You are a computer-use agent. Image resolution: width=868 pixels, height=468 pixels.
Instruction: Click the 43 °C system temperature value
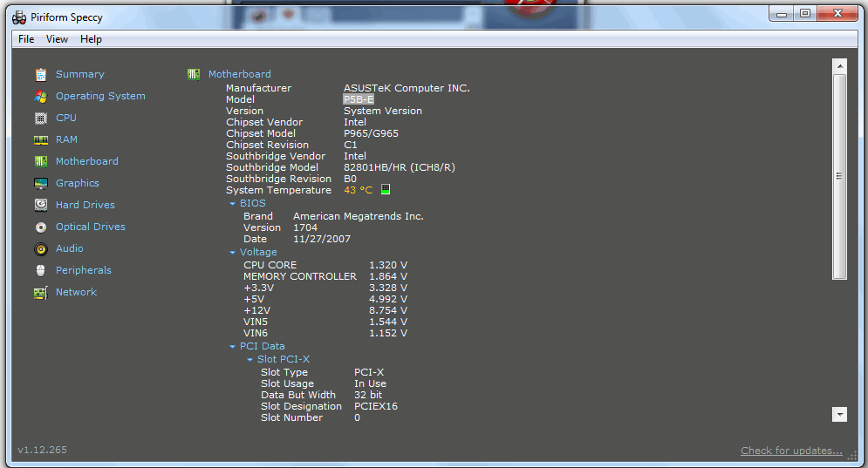(x=359, y=190)
